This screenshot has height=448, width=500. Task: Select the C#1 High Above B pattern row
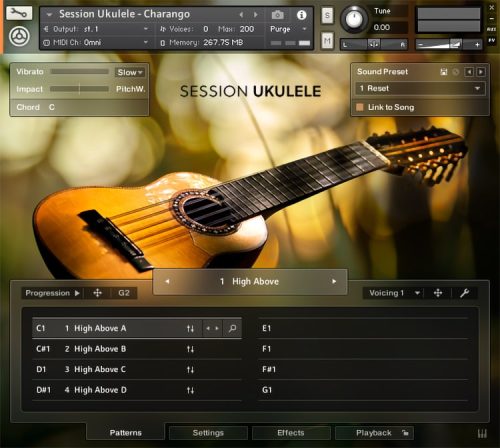pyautogui.click(x=137, y=349)
